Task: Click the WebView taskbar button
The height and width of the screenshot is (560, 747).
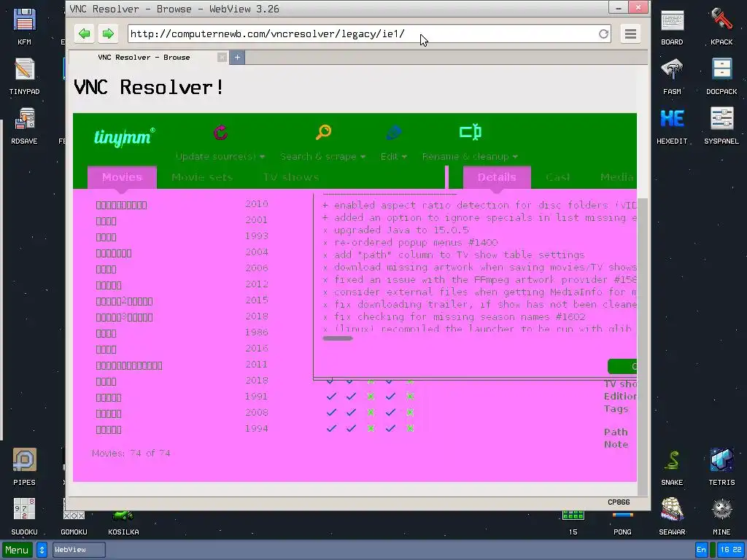Action: tap(79, 550)
